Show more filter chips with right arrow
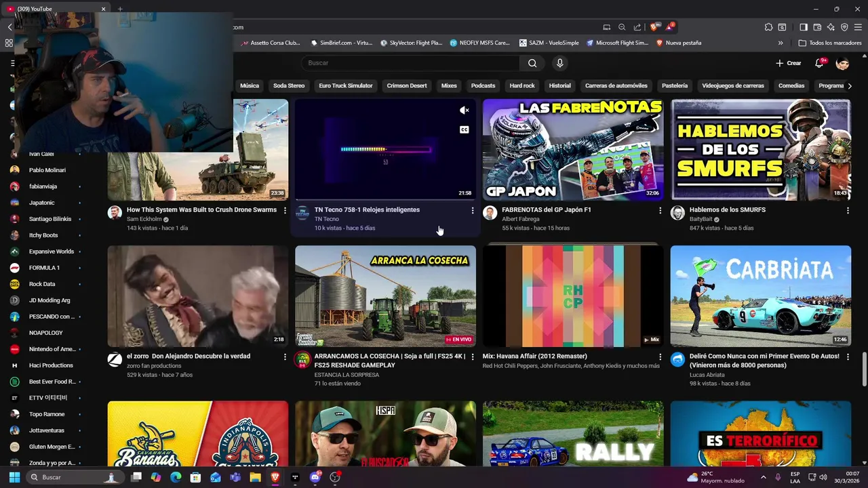868x488 pixels. pyautogui.click(x=850, y=86)
